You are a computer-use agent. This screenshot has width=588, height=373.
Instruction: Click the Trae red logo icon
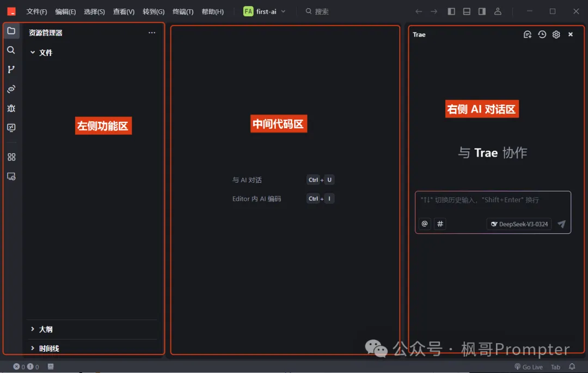(x=11, y=11)
